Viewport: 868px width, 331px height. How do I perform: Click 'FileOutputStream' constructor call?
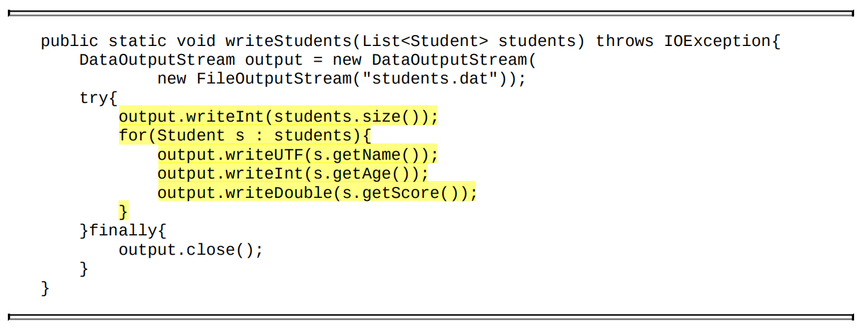(x=274, y=79)
